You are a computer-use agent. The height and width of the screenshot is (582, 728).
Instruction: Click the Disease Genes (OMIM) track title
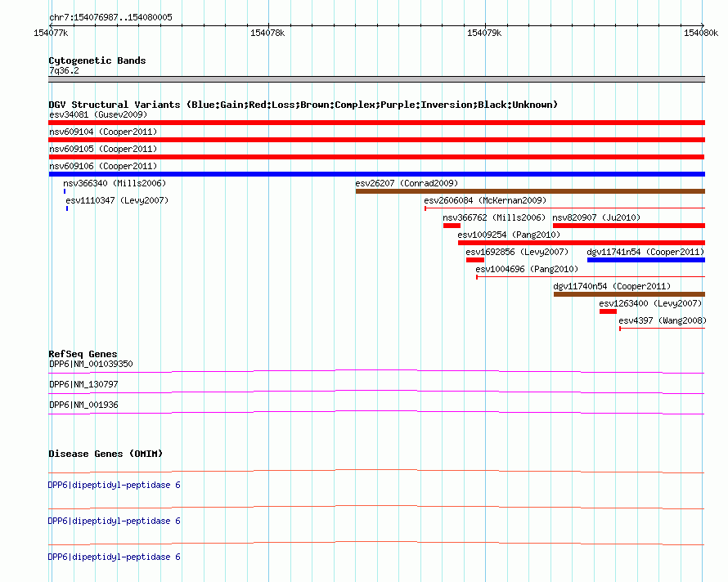[106, 454]
